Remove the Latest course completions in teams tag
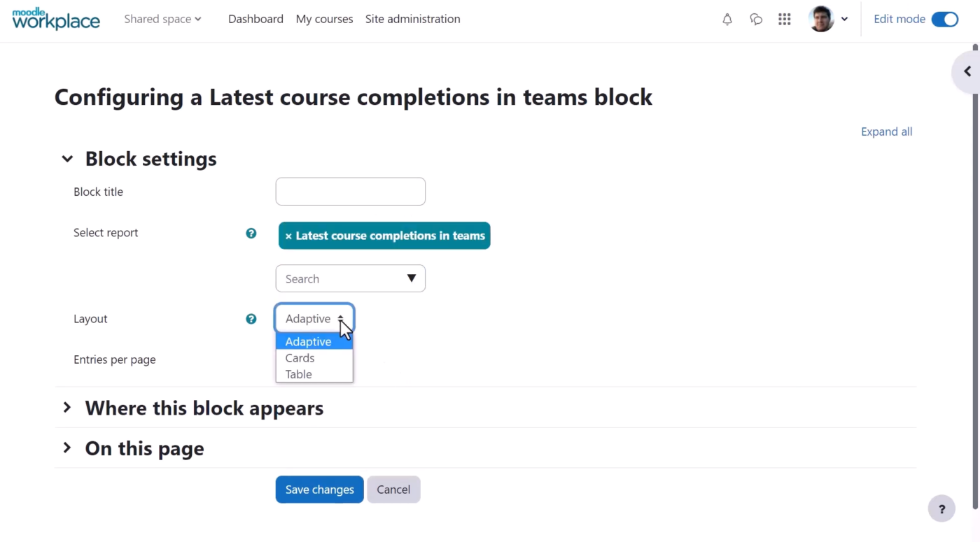Image resolution: width=980 pixels, height=542 pixels. [x=288, y=236]
